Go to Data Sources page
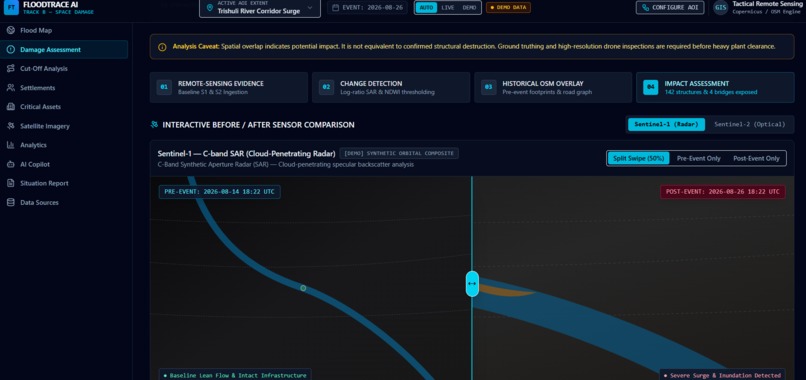The width and height of the screenshot is (806, 380). (x=64, y=202)
